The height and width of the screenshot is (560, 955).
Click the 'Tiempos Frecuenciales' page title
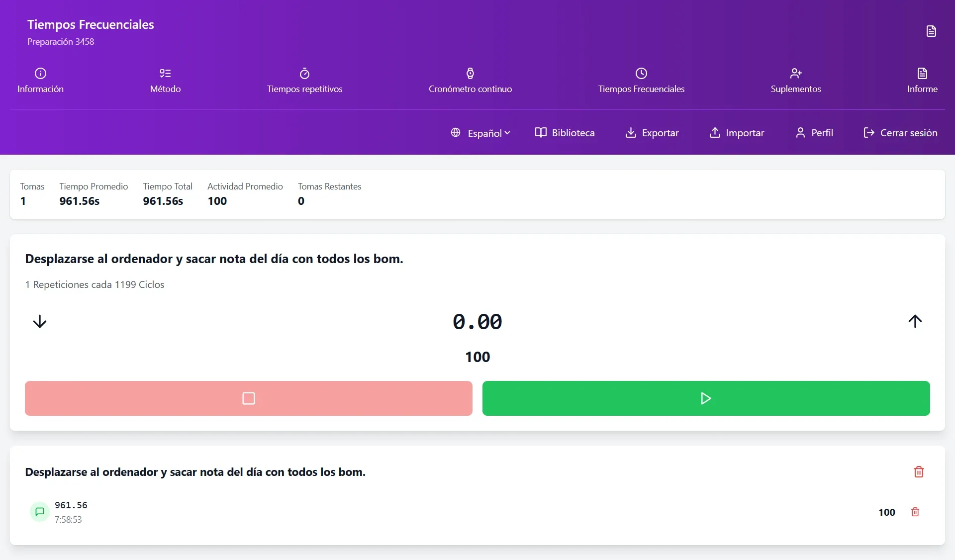[91, 24]
